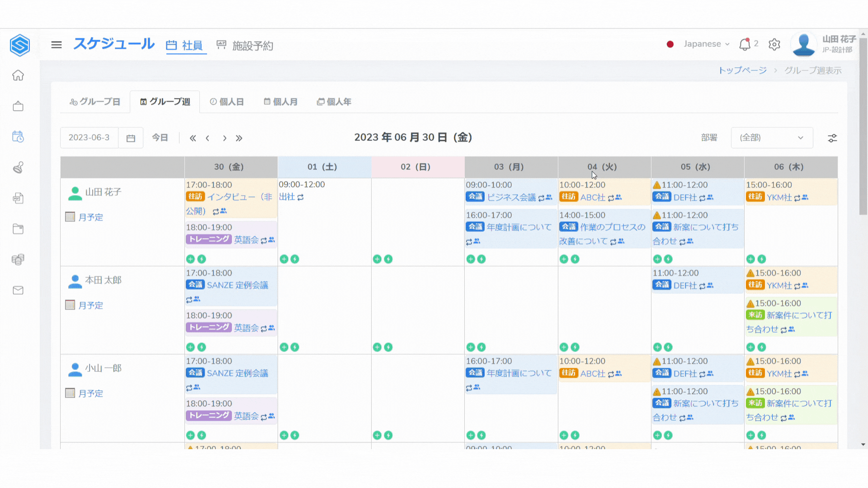Add an event for 山田 花子 on Sunday 02
868x488 pixels.
[x=377, y=259]
